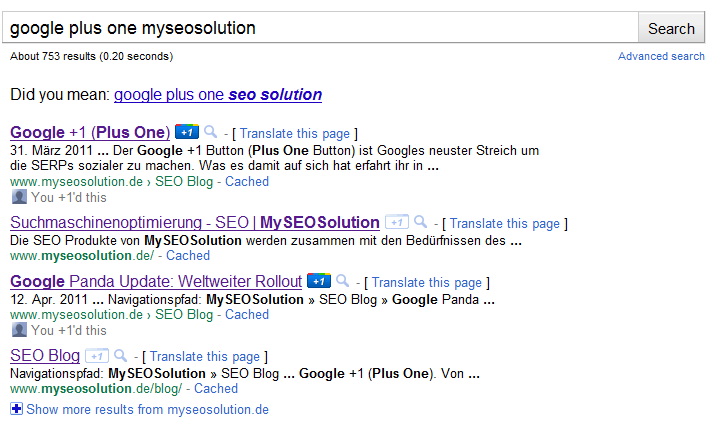Click into the search query field
This screenshot has width=710, height=428.
(320, 28)
